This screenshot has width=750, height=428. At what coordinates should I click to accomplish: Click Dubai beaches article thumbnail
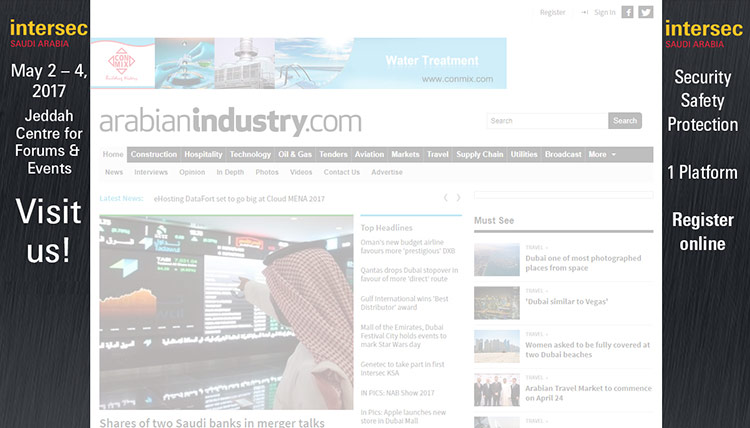(x=497, y=346)
